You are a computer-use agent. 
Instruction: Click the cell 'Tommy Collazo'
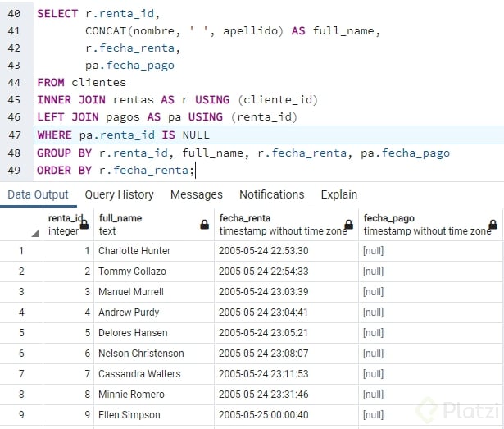(x=154, y=272)
